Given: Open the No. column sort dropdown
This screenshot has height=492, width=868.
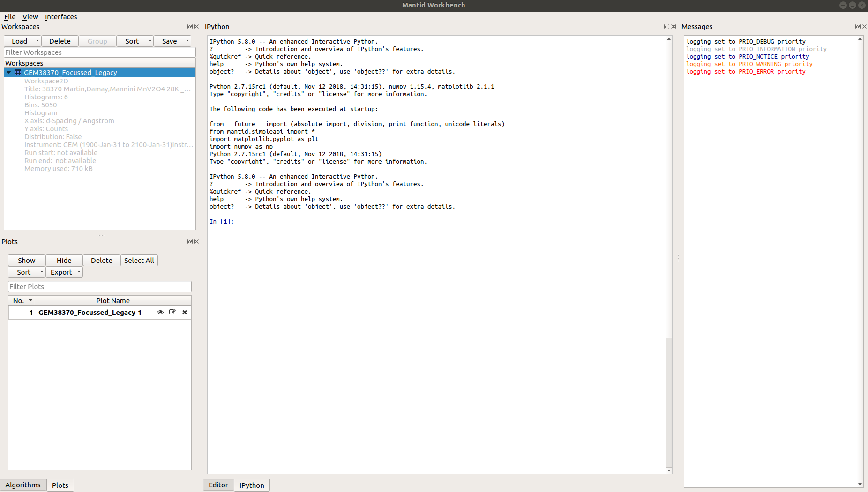Looking at the screenshot, I should tap(31, 301).
